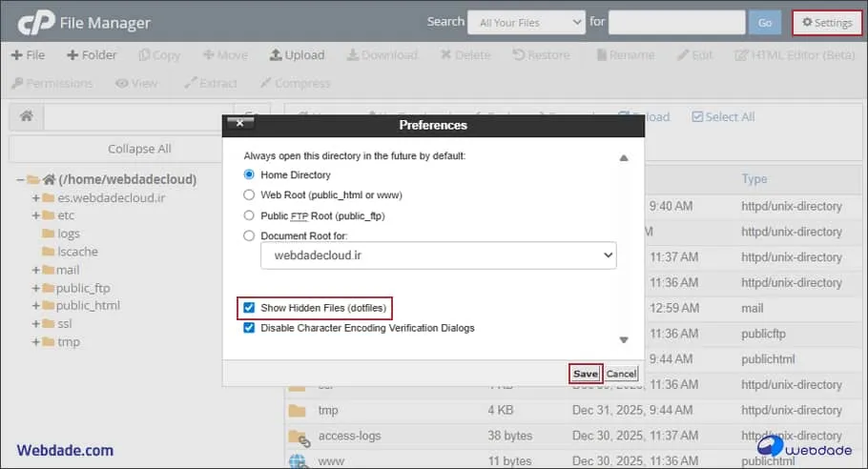Open the Upload tool
The width and height of the screenshot is (868, 469).
pos(297,54)
